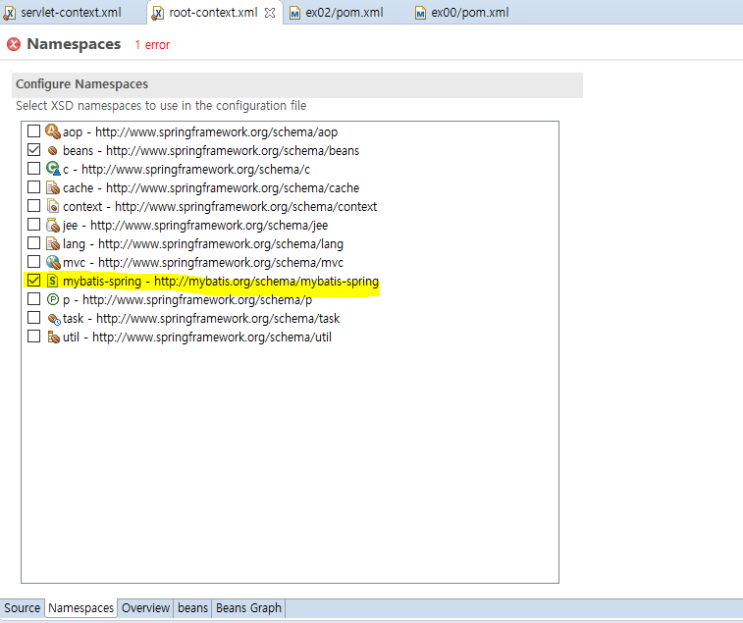Click the '1 error' message link

152,45
